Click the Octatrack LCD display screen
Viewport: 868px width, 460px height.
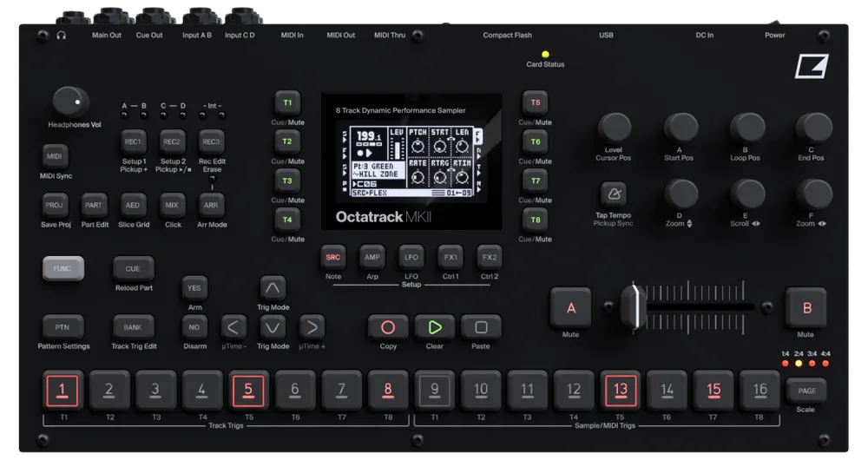click(x=411, y=161)
